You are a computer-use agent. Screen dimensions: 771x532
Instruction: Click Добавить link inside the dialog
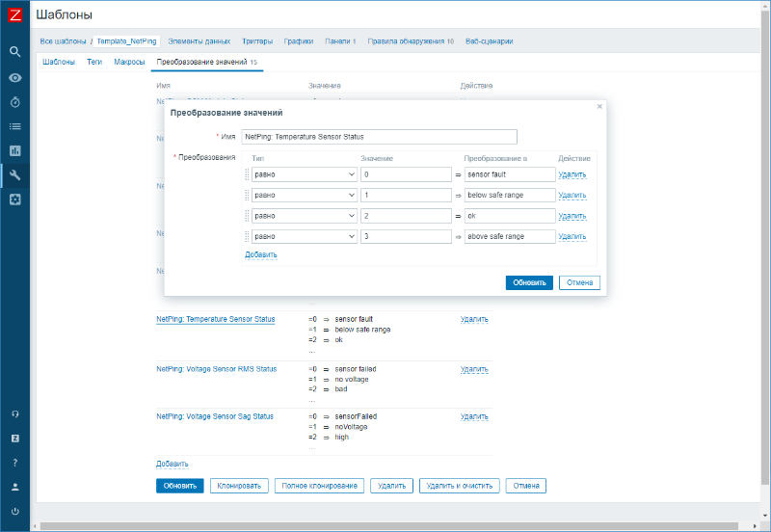point(261,254)
